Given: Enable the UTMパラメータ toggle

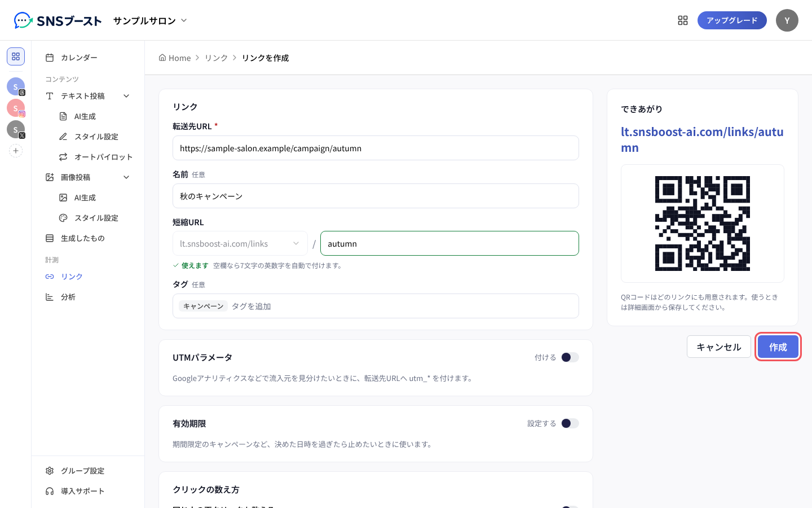Looking at the screenshot, I should (x=570, y=357).
